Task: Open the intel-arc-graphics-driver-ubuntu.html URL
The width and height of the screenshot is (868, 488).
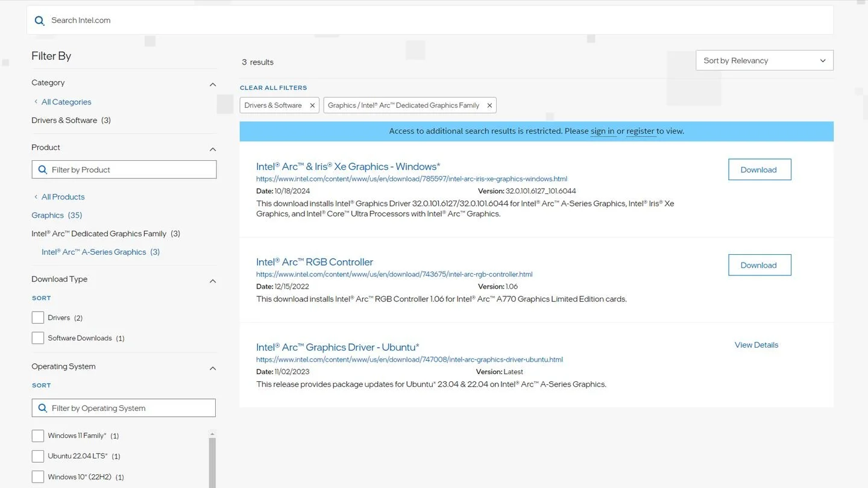Action: tap(409, 360)
